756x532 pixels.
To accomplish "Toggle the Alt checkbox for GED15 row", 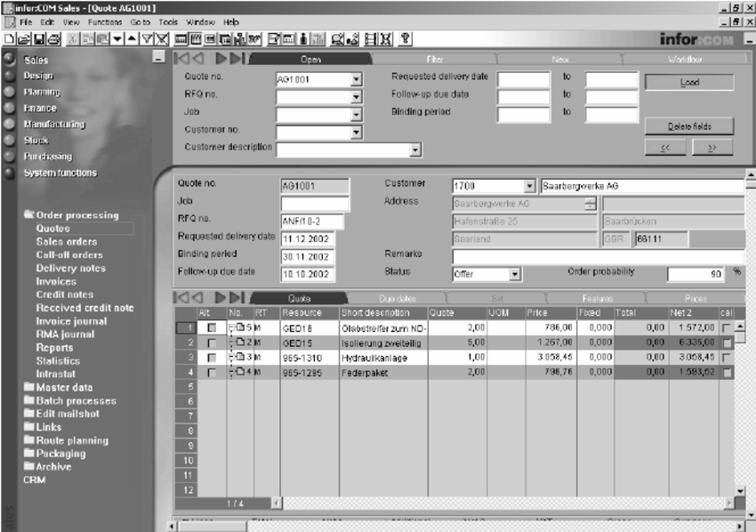I will [x=212, y=342].
